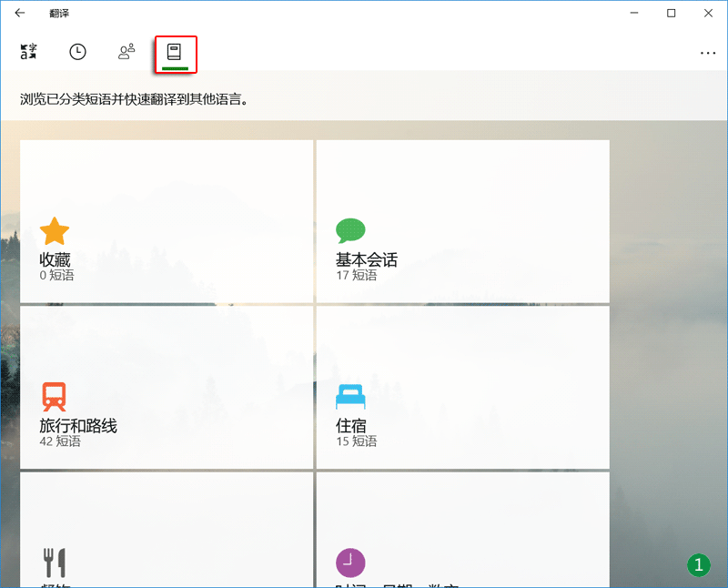This screenshot has width=728, height=588.
Task: Click the orange star favorites icon
Action: pyautogui.click(x=55, y=231)
